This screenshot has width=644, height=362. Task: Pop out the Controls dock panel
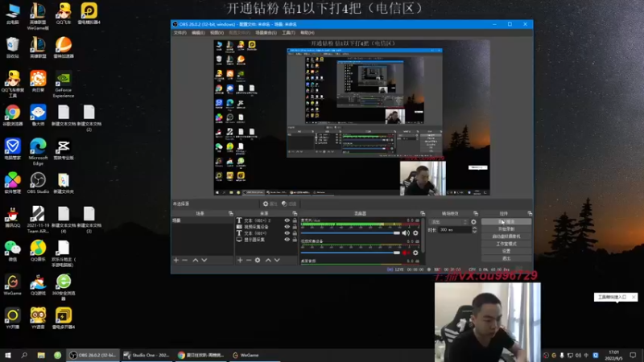[530, 213]
